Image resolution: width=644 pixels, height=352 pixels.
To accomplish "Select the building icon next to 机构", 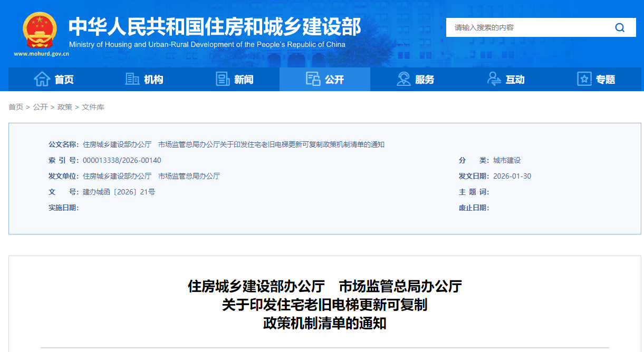I will pos(132,79).
